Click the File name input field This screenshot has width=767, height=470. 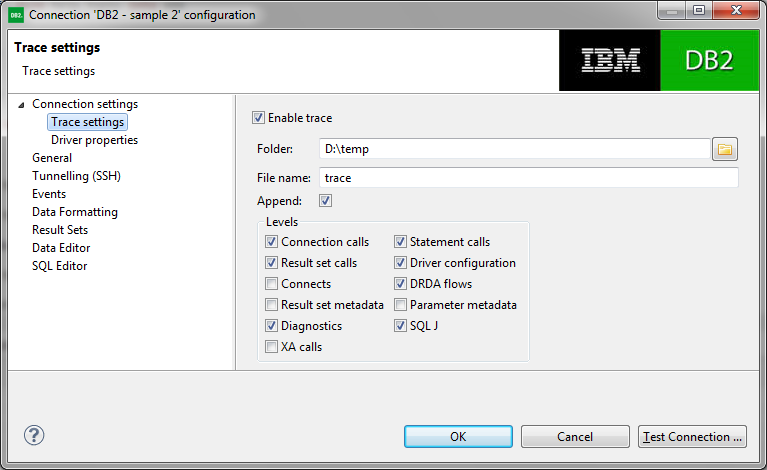[529, 178]
